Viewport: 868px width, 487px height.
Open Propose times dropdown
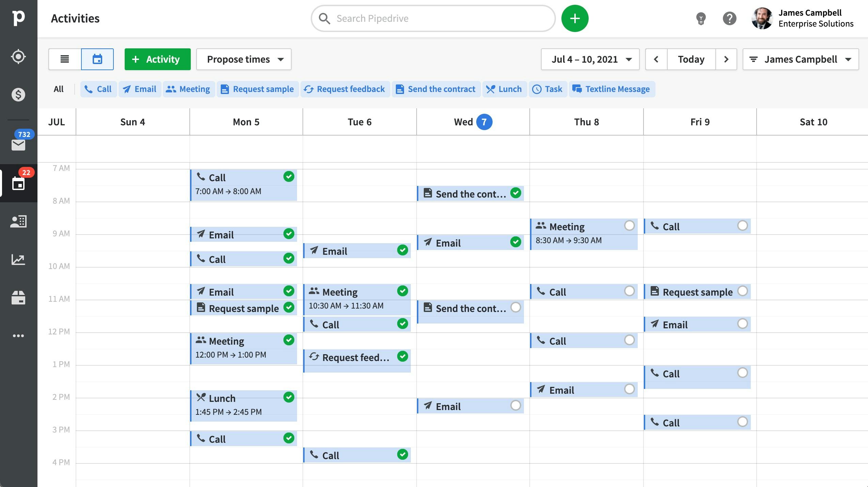point(244,59)
